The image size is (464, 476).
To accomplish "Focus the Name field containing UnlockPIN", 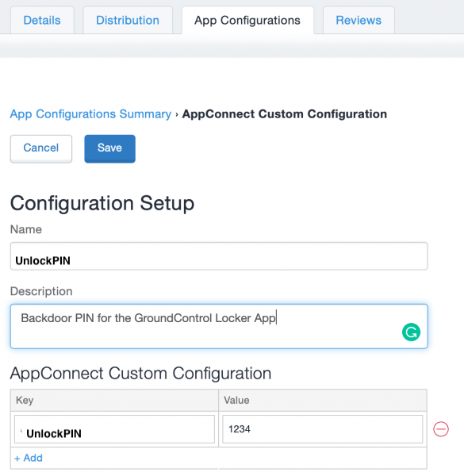I will pyautogui.click(x=219, y=256).
